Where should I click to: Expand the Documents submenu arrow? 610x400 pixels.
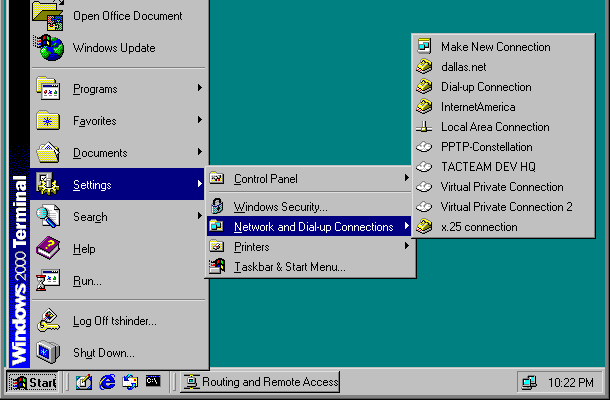tap(200, 151)
